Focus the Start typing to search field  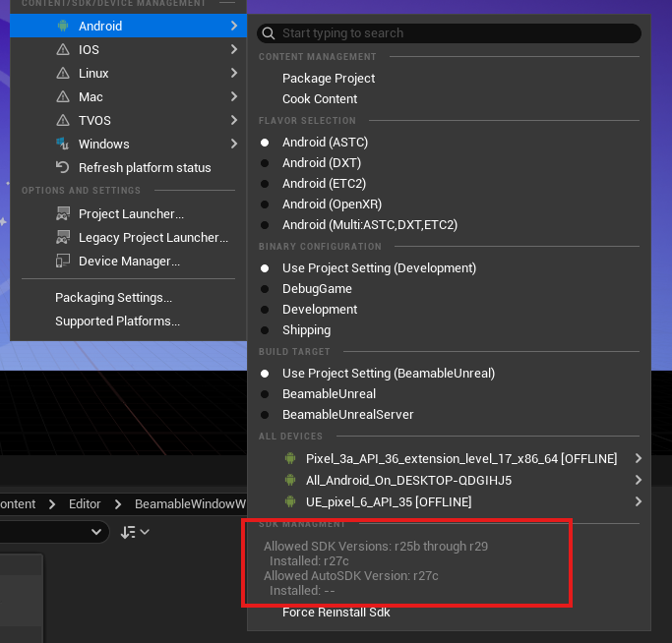[453, 33]
